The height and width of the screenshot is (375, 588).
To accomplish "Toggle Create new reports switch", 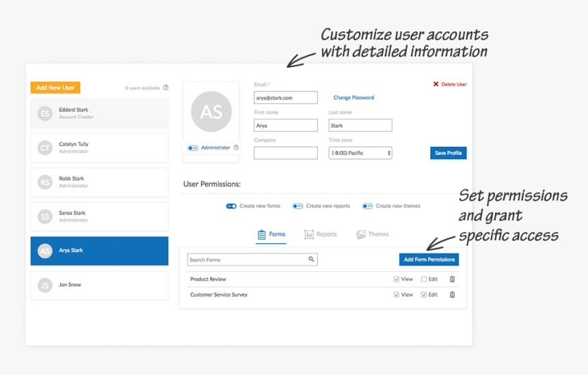I will pyautogui.click(x=297, y=206).
